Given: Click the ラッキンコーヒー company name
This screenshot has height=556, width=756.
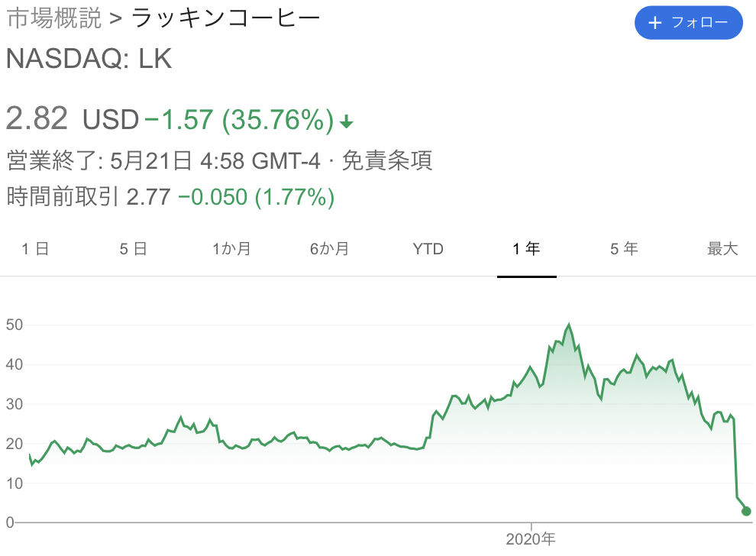Looking at the screenshot, I should [226, 18].
